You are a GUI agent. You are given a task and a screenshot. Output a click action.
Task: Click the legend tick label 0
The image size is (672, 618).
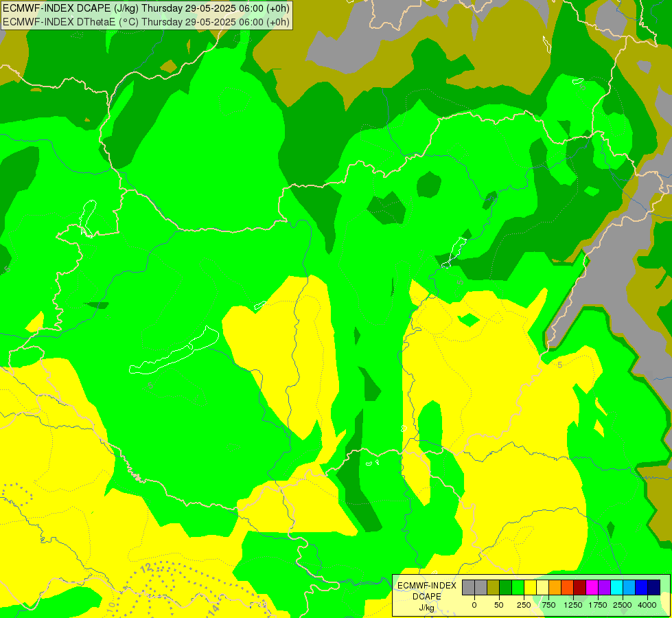[474, 605]
